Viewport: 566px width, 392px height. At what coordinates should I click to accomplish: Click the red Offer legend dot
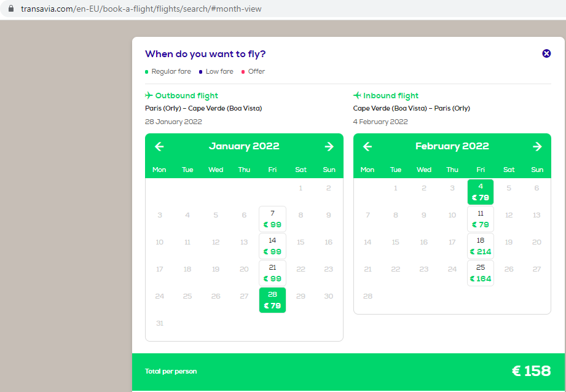tap(243, 72)
